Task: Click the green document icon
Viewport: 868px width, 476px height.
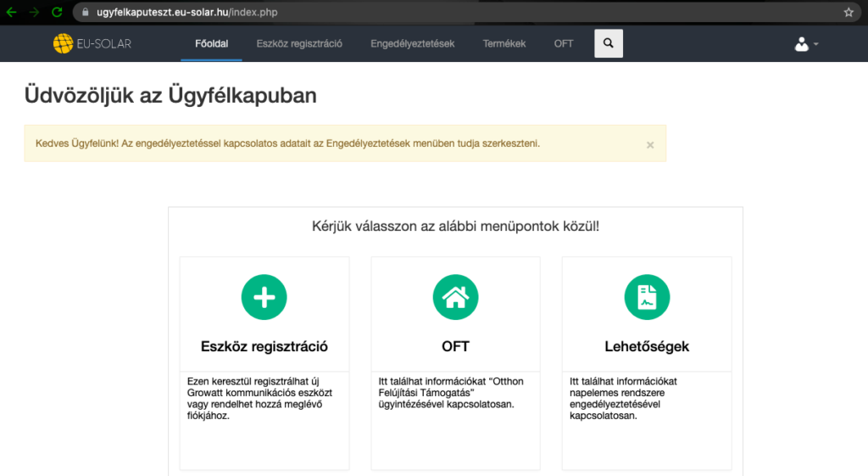Action: tap(647, 297)
